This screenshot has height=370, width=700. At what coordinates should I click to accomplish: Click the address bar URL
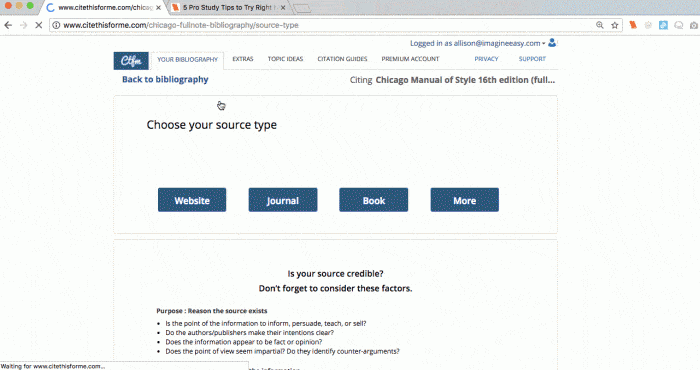[181, 25]
